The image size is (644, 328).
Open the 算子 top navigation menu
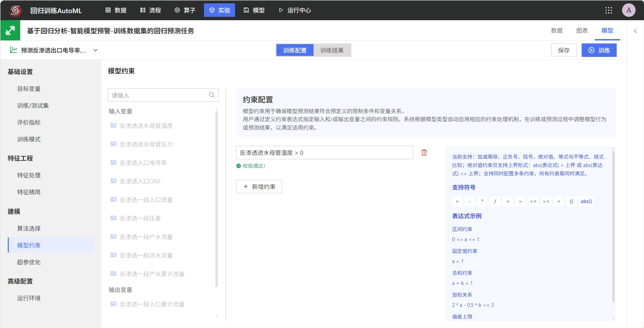185,10
